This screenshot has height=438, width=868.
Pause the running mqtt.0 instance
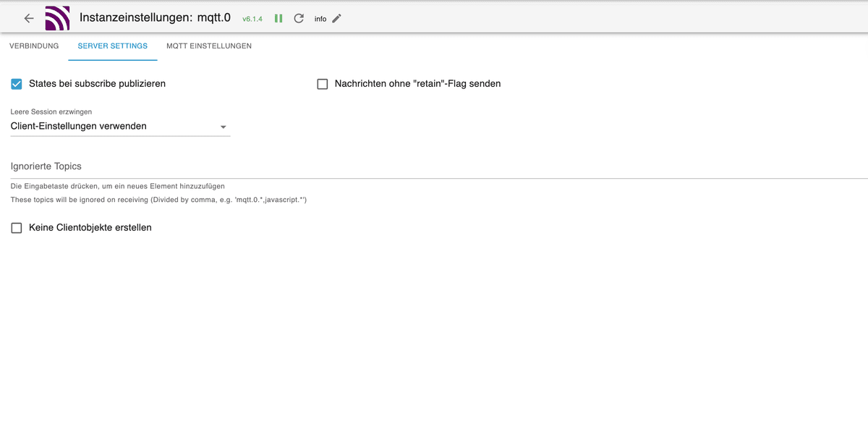click(x=278, y=18)
